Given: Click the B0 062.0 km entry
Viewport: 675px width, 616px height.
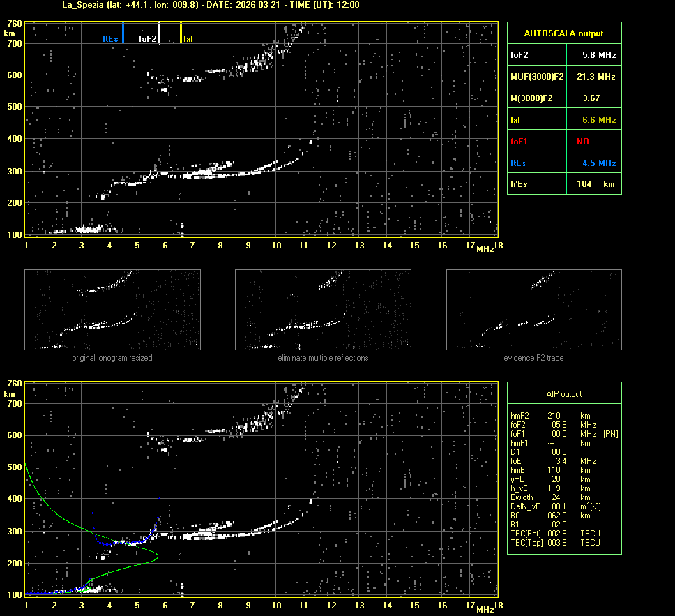Looking at the screenshot, I should tap(554, 516).
